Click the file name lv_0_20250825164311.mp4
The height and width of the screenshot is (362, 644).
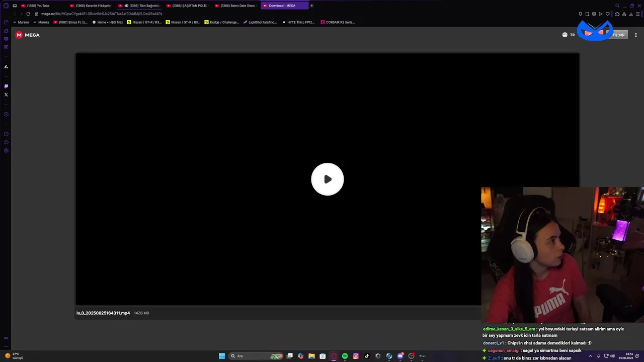coord(103,313)
